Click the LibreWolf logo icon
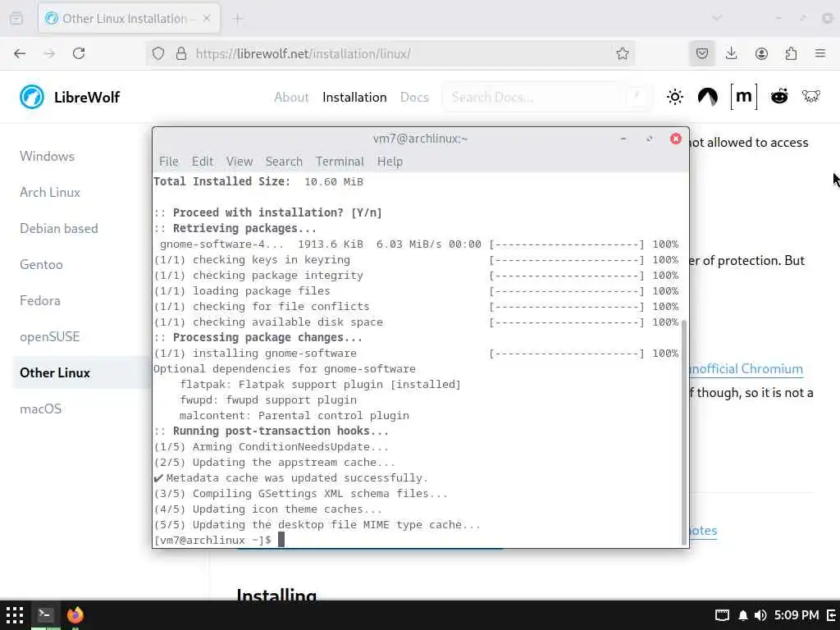This screenshot has width=840, height=630. pos(32,97)
